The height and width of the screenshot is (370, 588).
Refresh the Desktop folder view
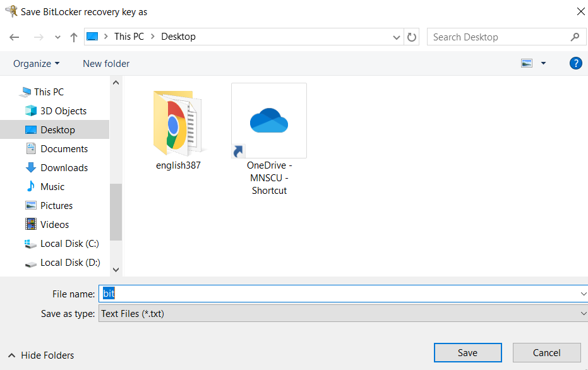[x=412, y=37]
